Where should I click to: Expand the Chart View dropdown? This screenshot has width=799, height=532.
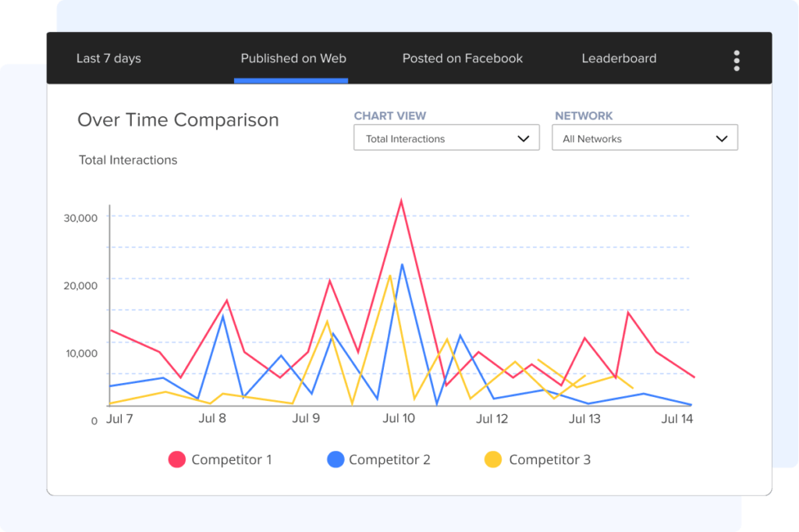446,138
